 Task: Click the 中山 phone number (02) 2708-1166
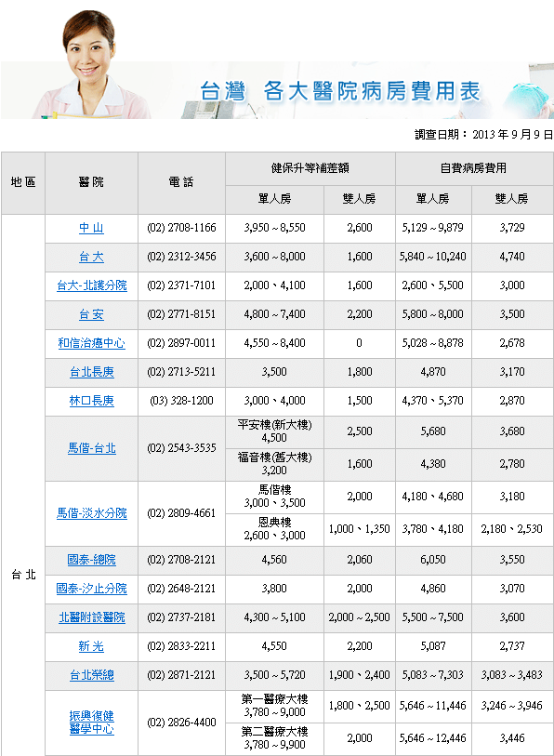(182, 228)
